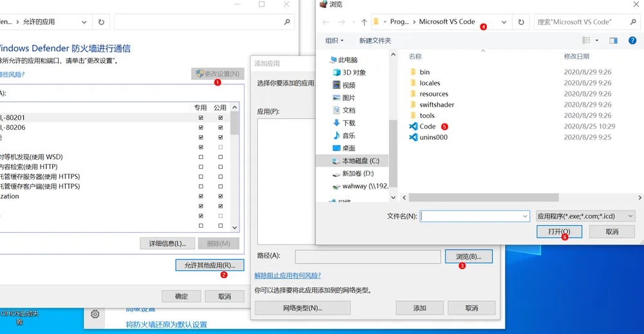Open 解除阻止应用有何风险? link
The image size is (644, 334).
[x=287, y=275]
